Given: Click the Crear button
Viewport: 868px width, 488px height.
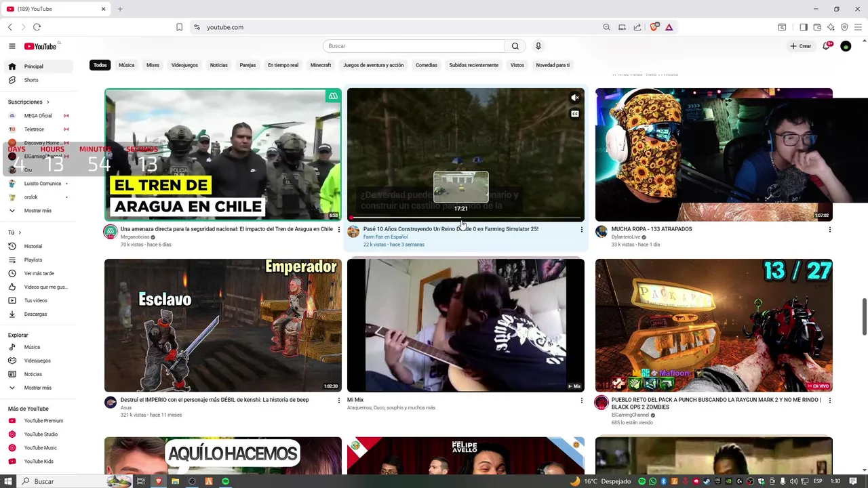Looking at the screenshot, I should 801,46.
